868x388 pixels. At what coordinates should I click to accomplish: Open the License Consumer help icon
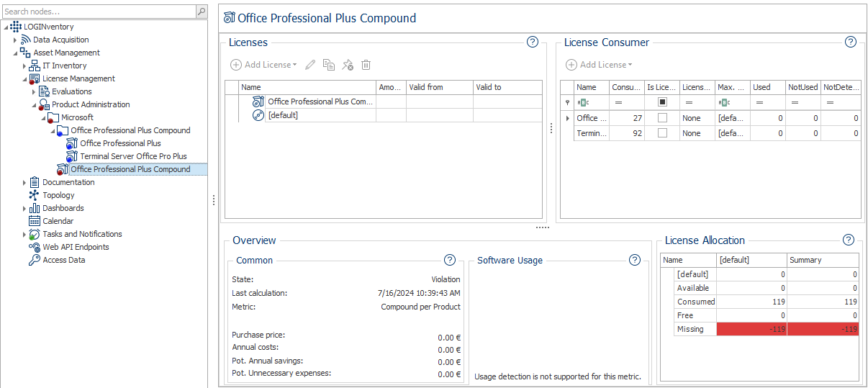coord(850,42)
